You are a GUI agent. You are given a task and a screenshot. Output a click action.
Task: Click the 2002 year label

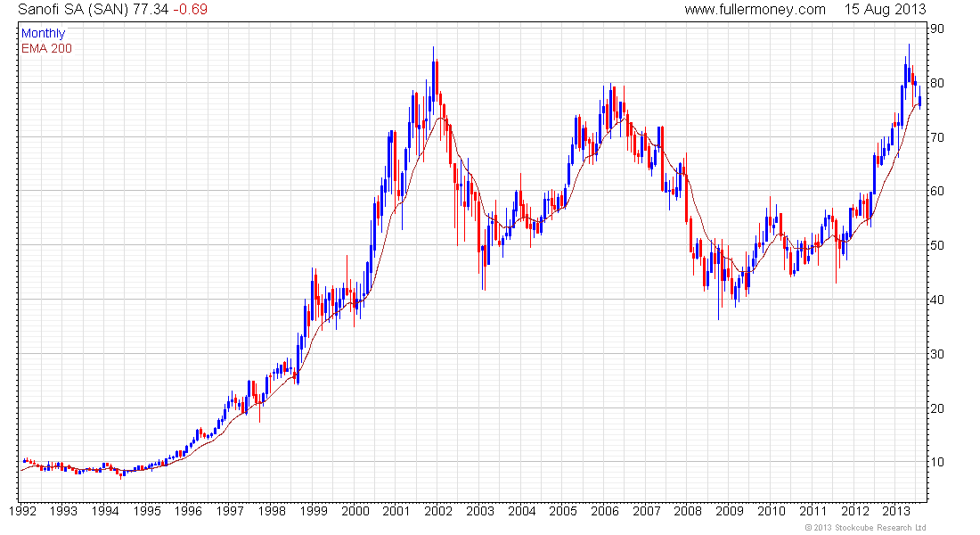pyautogui.click(x=438, y=511)
